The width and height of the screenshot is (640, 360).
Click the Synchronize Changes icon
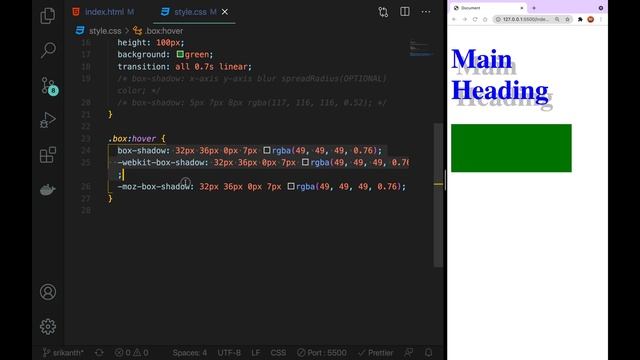[x=99, y=353]
